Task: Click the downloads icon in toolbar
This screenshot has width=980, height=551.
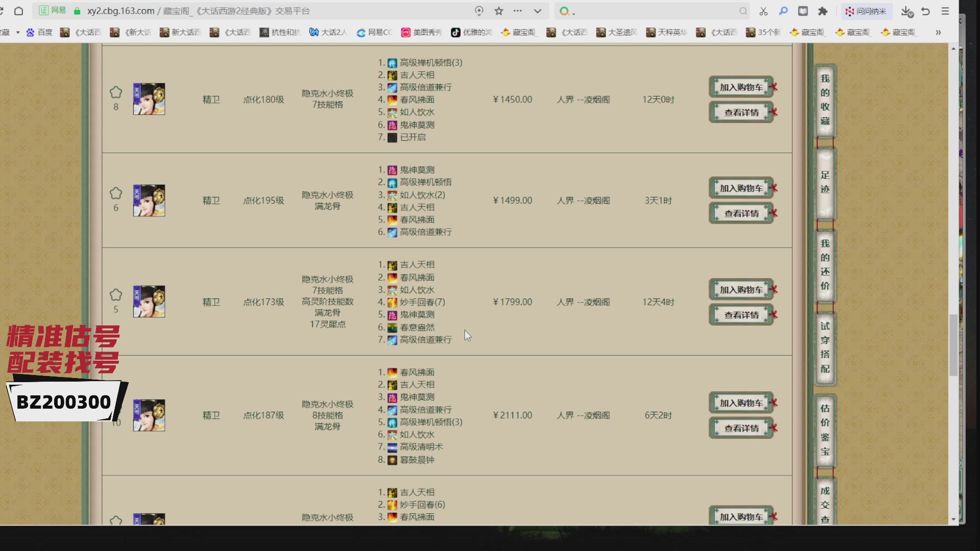Action: 906,11
